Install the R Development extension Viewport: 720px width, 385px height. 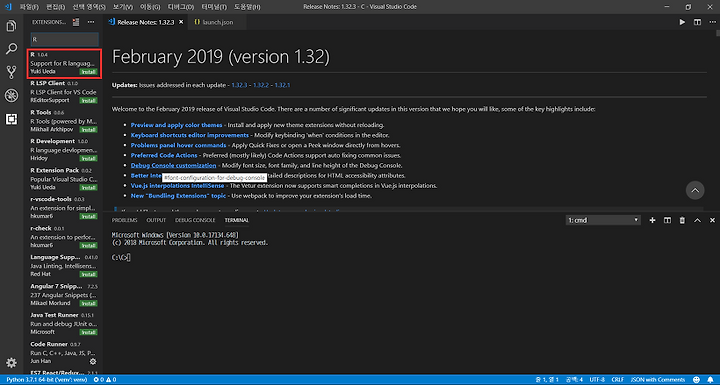(88, 159)
